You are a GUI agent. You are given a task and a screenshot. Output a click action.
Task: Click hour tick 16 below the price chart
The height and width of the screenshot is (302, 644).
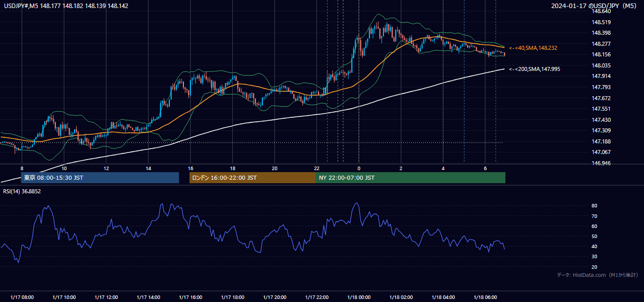pos(190,168)
